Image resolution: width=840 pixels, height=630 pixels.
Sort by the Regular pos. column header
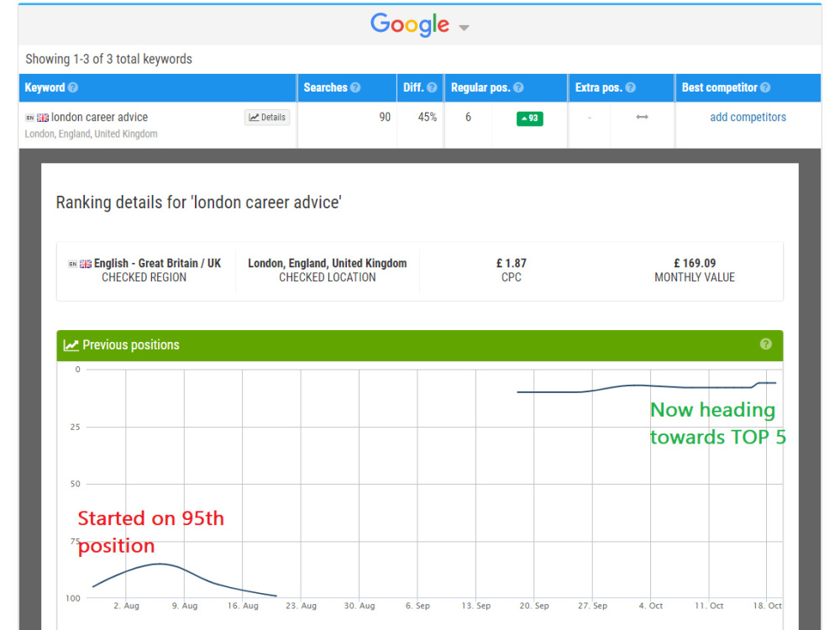[480, 87]
